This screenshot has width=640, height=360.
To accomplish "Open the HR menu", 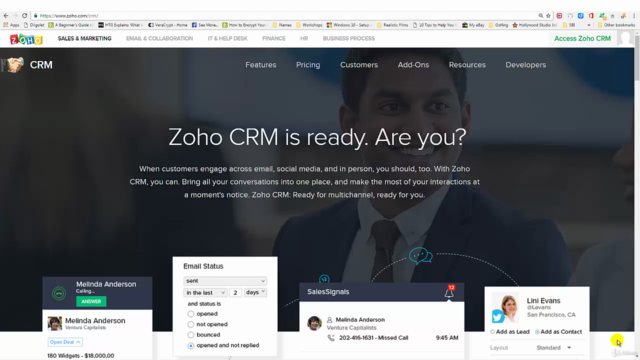I will pyautogui.click(x=304, y=38).
